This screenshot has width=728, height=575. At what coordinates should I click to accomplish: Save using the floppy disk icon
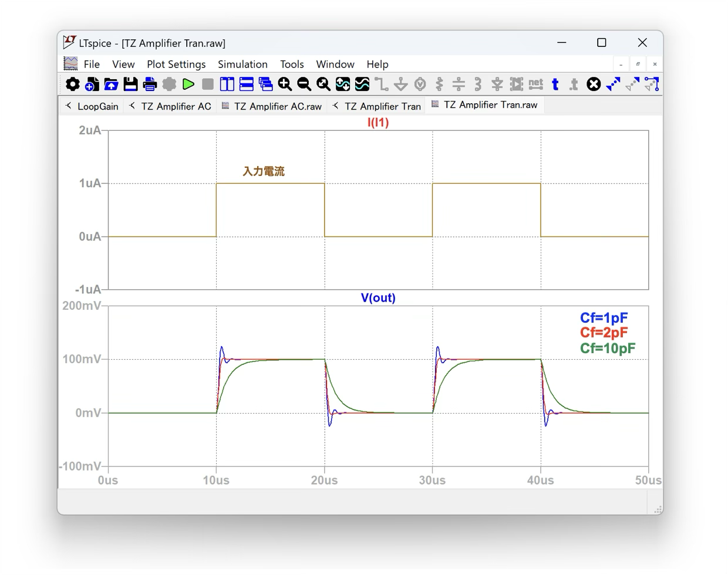[x=130, y=84]
